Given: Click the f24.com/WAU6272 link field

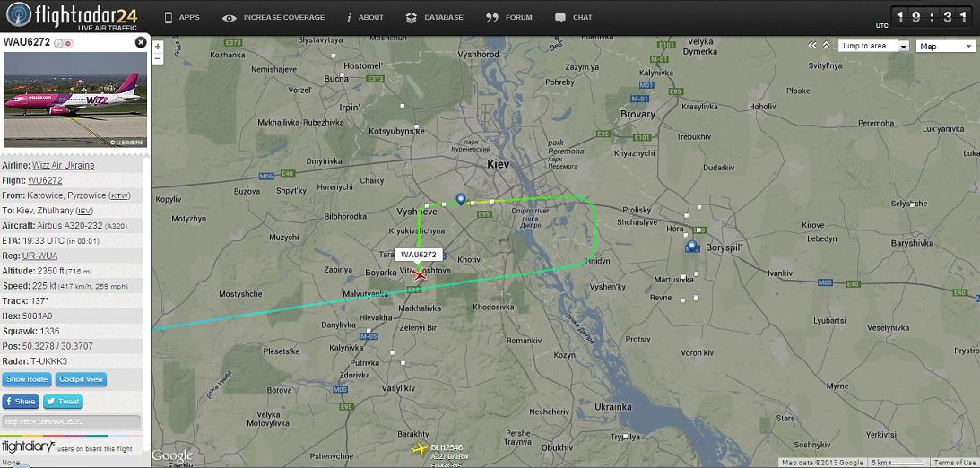Looking at the screenshot, I should [71, 421].
